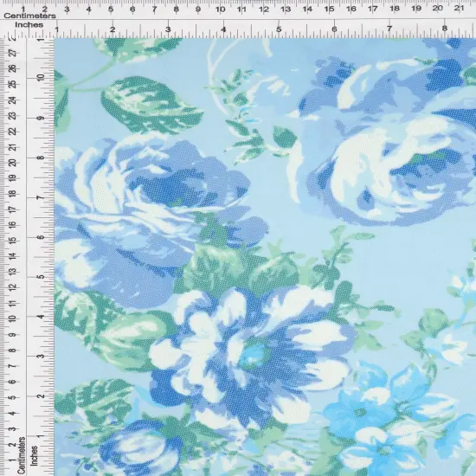This screenshot has width=476, height=476.
Task: Select the 21 mark on top centimeter ruler
Action: click(459, 8)
